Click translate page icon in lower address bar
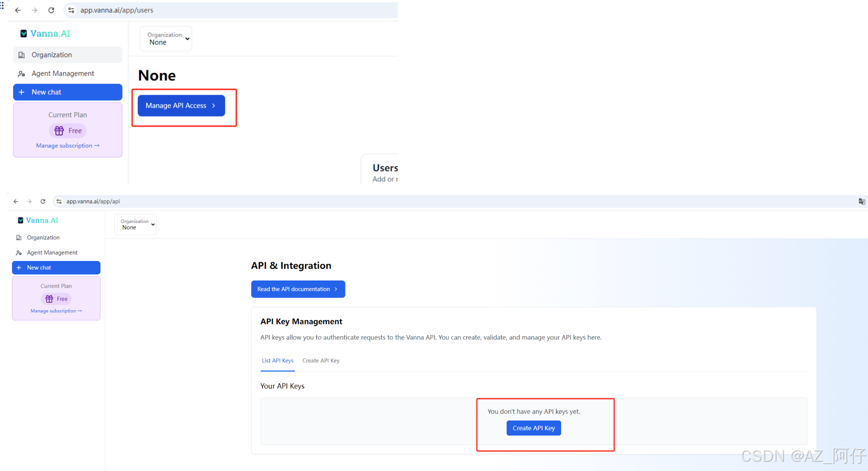This screenshot has width=868, height=471. tap(861, 202)
